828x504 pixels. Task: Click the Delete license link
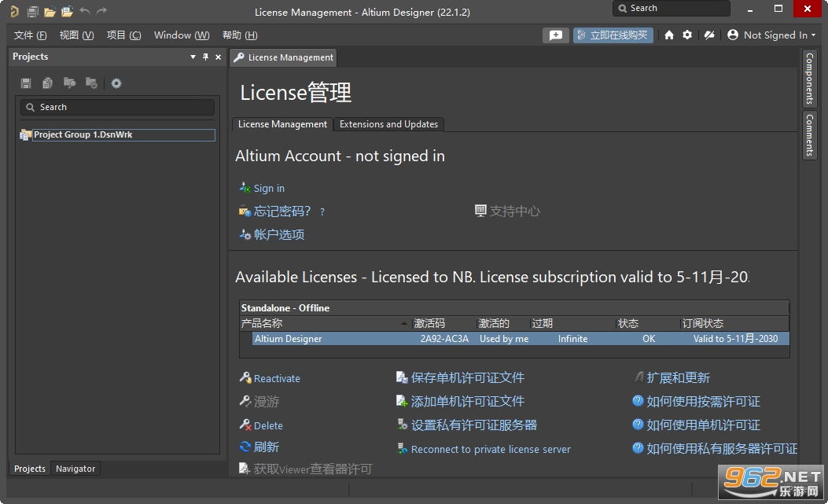(x=268, y=425)
